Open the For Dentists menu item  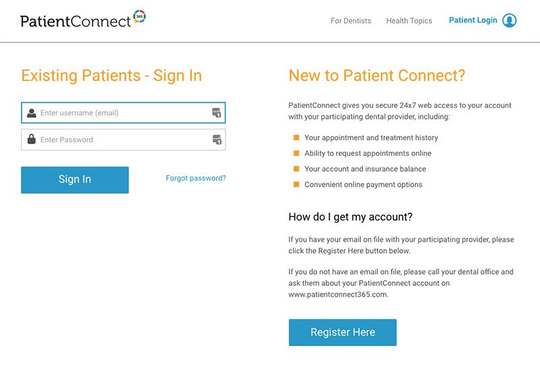(350, 20)
